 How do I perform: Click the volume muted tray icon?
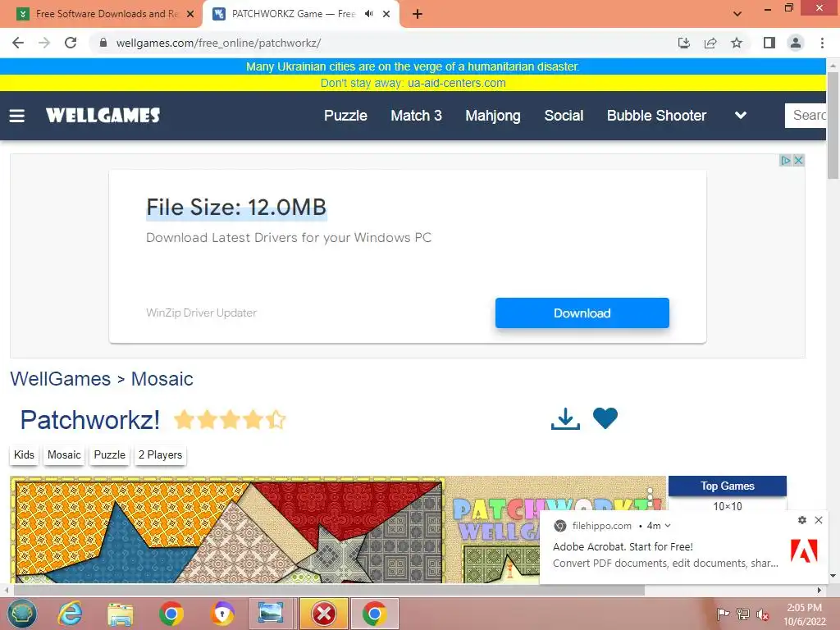pos(762,614)
